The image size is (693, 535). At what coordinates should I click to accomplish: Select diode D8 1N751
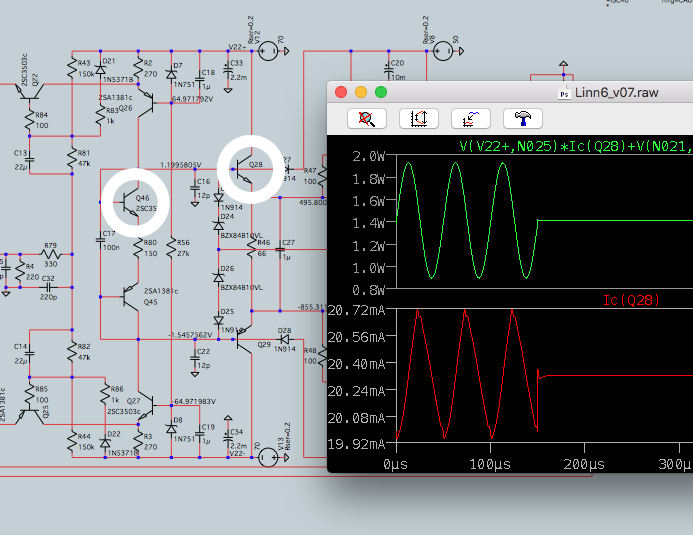(171, 428)
